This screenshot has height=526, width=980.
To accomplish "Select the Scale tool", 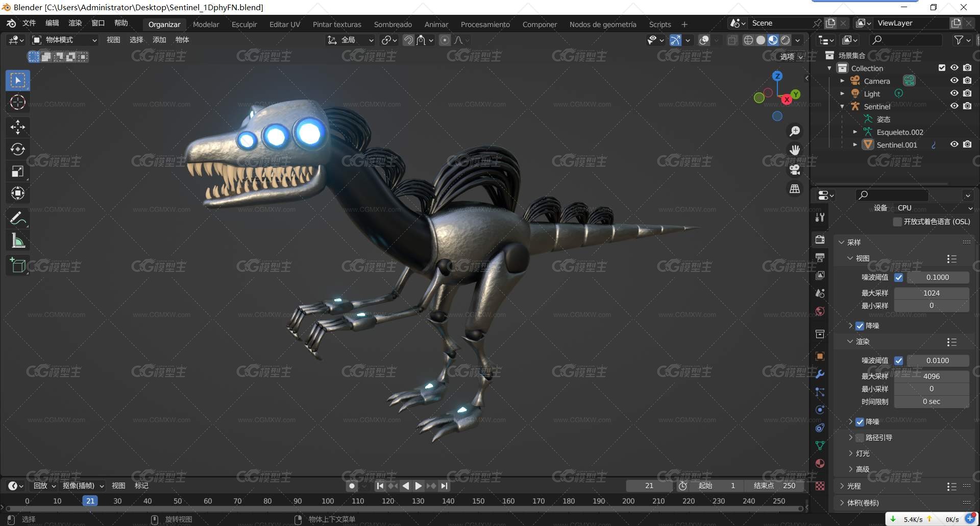I will pyautogui.click(x=18, y=171).
